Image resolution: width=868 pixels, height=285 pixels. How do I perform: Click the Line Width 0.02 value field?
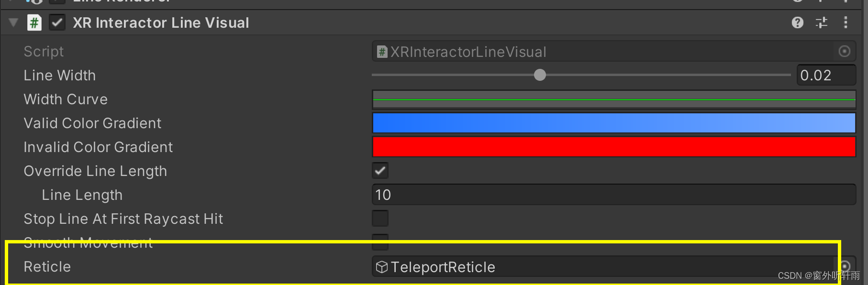826,75
